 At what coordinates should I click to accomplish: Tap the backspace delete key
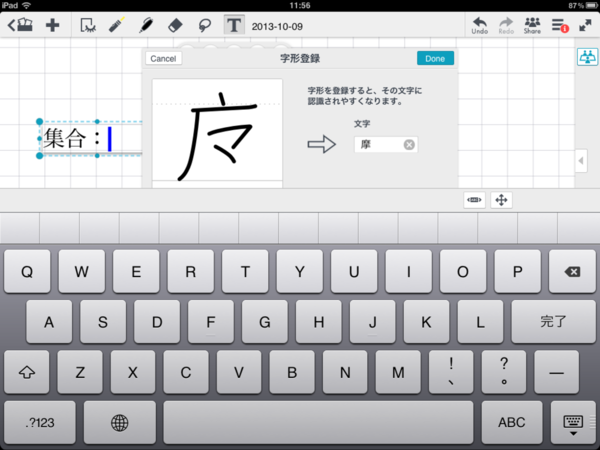pyautogui.click(x=572, y=272)
